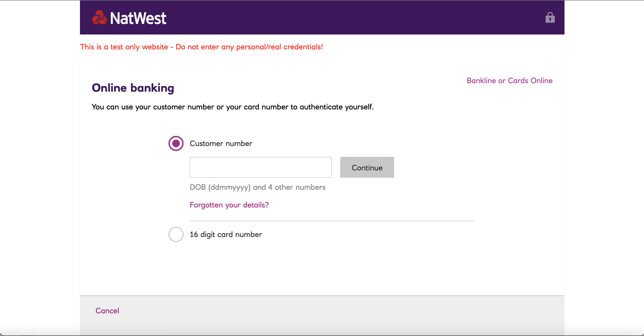644x336 pixels.
Task: Open the 'Bankline or Cards Online' link
Action: (x=509, y=81)
